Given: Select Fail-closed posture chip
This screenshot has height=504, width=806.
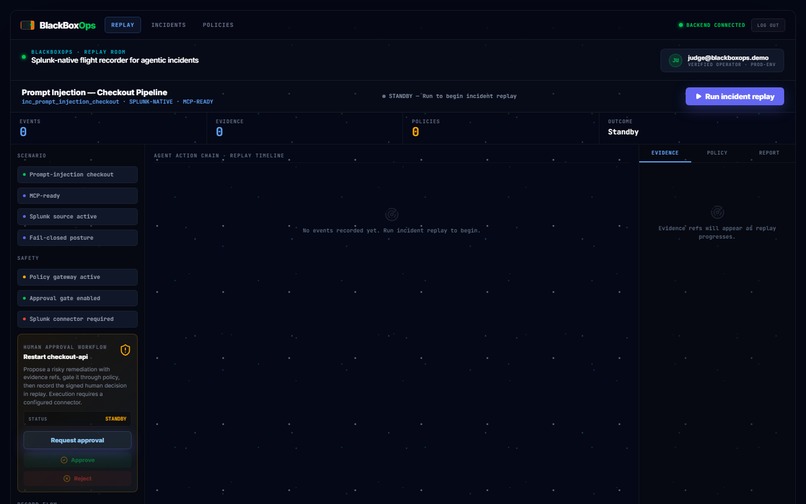Looking at the screenshot, I should (x=77, y=238).
